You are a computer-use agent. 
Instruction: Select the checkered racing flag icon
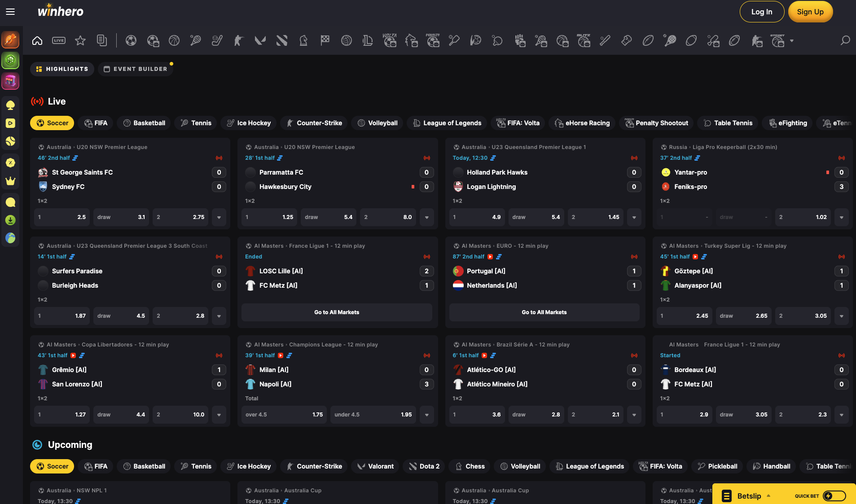click(x=325, y=41)
